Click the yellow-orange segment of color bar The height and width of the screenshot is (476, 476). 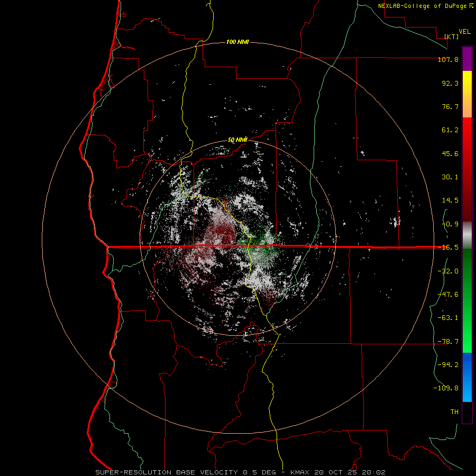click(467, 94)
